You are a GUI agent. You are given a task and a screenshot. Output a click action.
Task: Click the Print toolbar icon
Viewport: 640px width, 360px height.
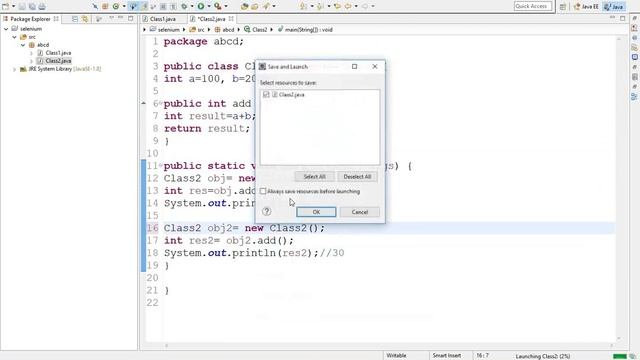[42, 6]
